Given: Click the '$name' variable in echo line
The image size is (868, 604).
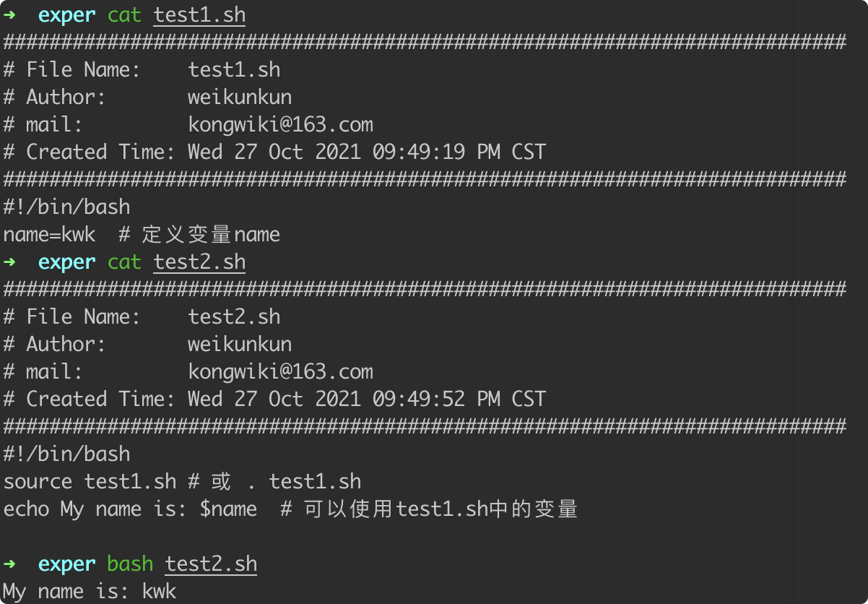Looking at the screenshot, I should [228, 509].
